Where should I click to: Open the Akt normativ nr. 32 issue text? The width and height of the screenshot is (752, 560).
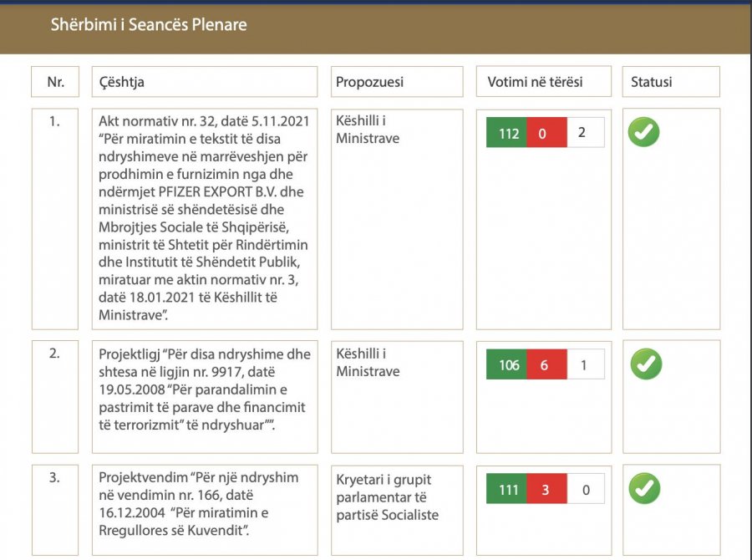click(x=205, y=219)
